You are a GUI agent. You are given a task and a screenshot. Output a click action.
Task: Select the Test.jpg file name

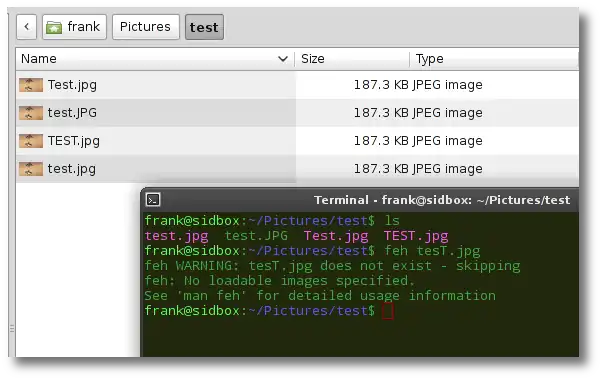coord(72,85)
